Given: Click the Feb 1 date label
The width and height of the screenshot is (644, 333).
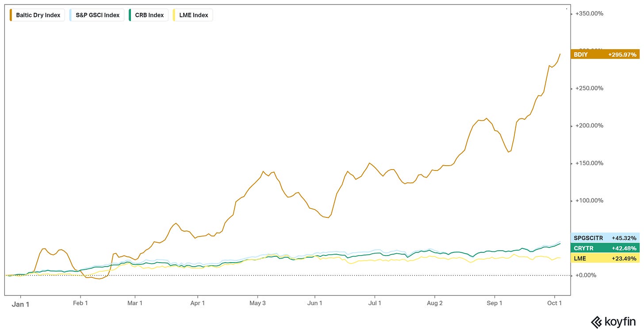Looking at the screenshot, I should pyautogui.click(x=80, y=303).
